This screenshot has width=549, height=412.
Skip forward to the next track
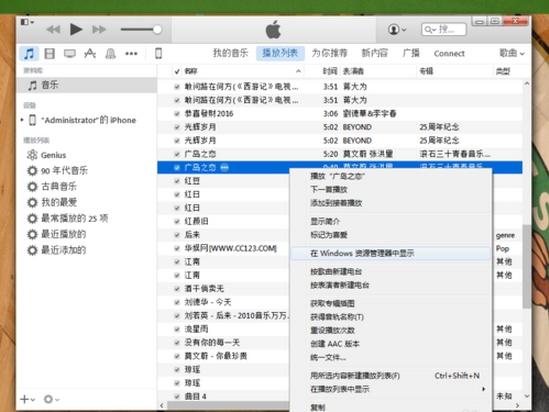click(99, 29)
